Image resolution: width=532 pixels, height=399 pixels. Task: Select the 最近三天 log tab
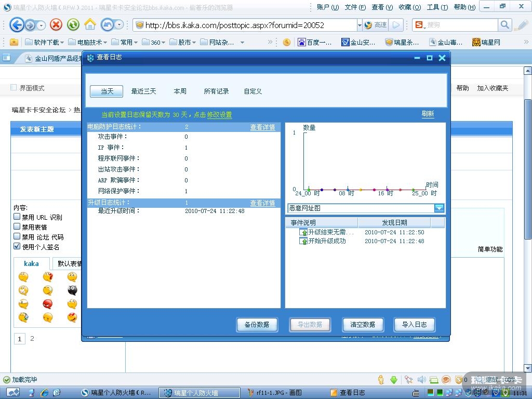(x=143, y=91)
